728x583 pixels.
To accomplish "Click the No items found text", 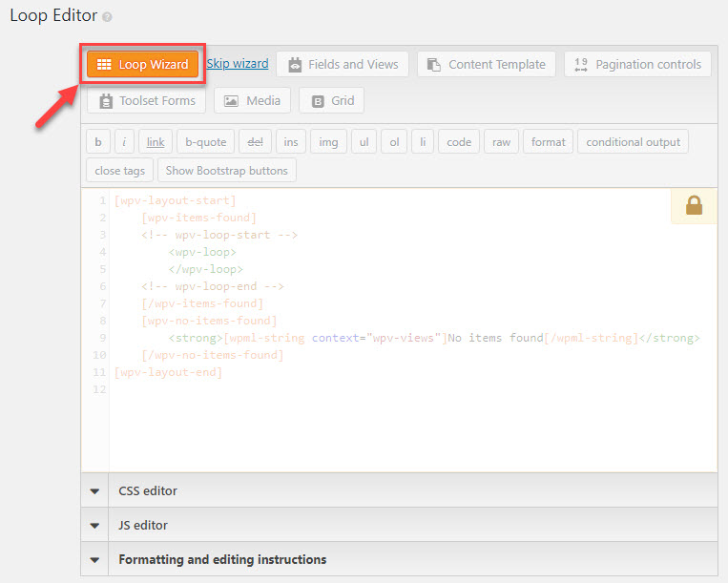I will [495, 338].
